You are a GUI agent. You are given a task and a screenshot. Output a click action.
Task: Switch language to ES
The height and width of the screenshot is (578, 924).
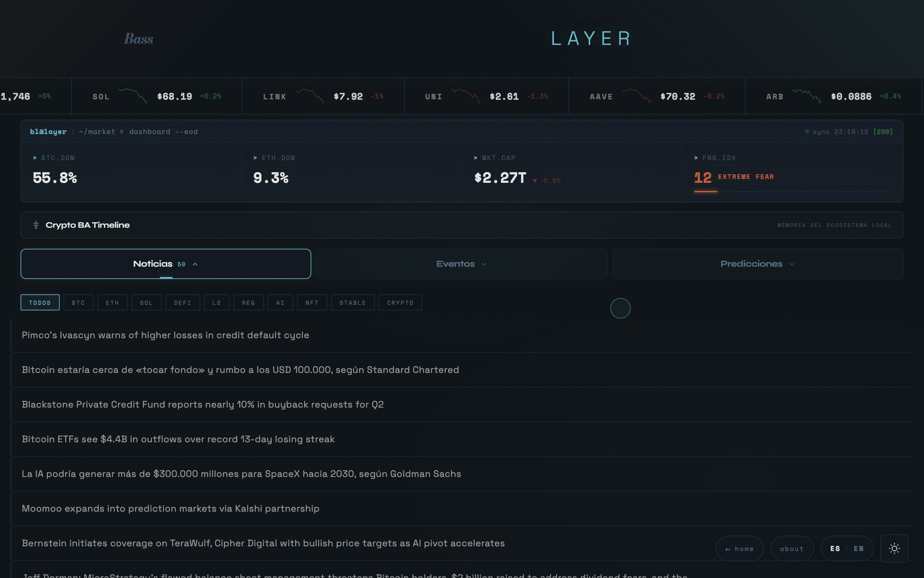tap(835, 548)
